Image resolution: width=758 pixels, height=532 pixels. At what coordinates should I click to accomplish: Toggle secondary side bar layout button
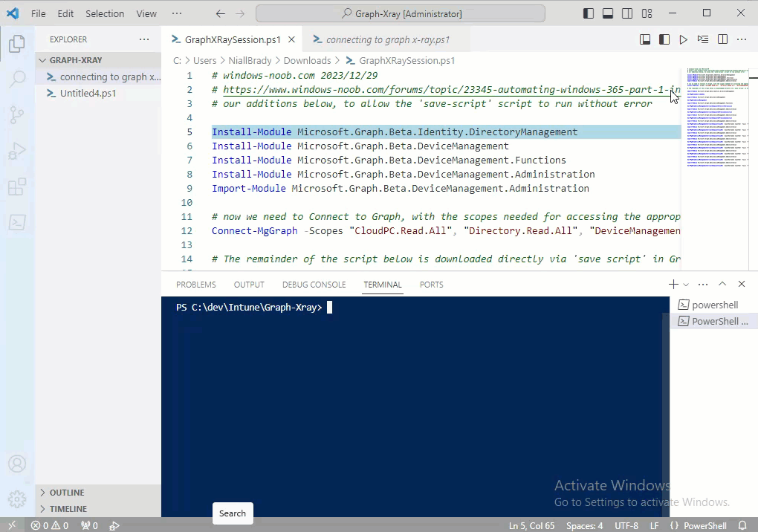(627, 13)
